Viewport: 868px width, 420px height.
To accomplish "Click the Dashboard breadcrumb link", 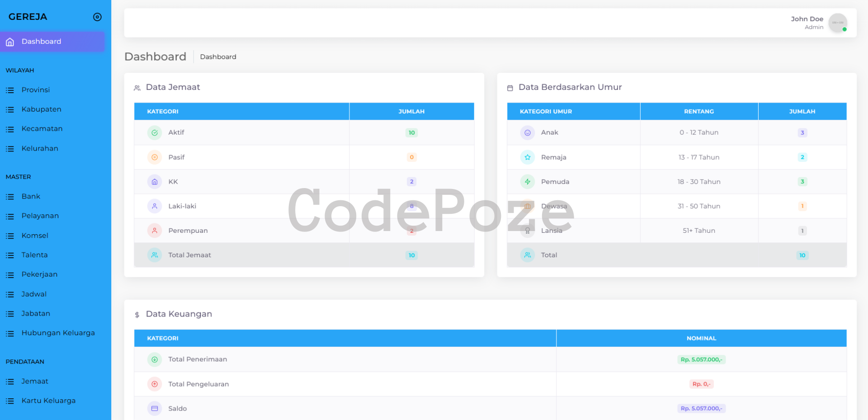I will point(218,57).
